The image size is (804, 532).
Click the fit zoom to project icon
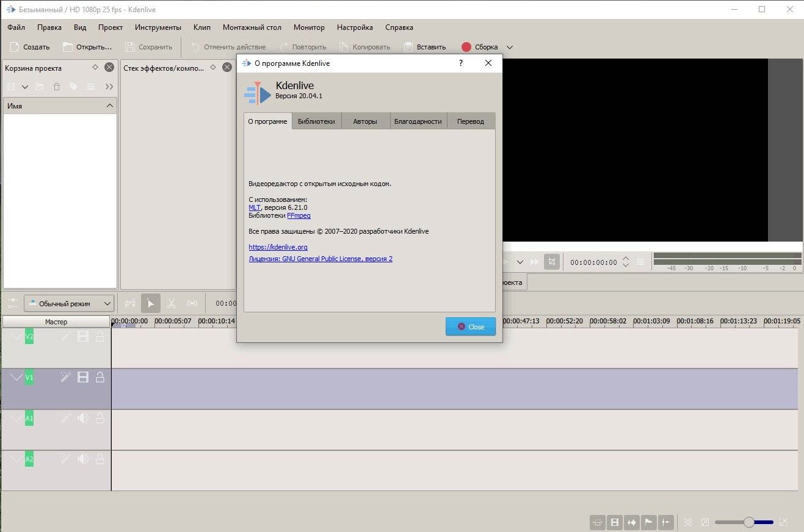coord(689,522)
